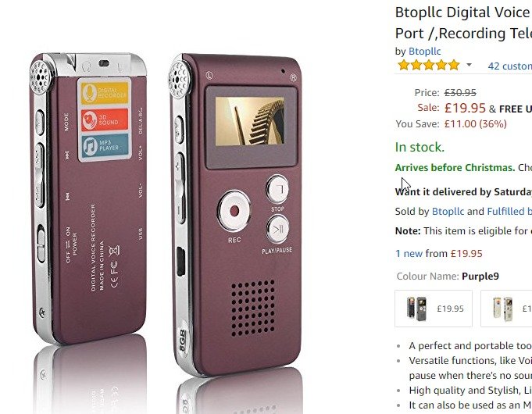Image resolution: width=532 pixels, height=414 pixels.
Task: Select the gold recorder colour swatch
Action: [506, 309]
